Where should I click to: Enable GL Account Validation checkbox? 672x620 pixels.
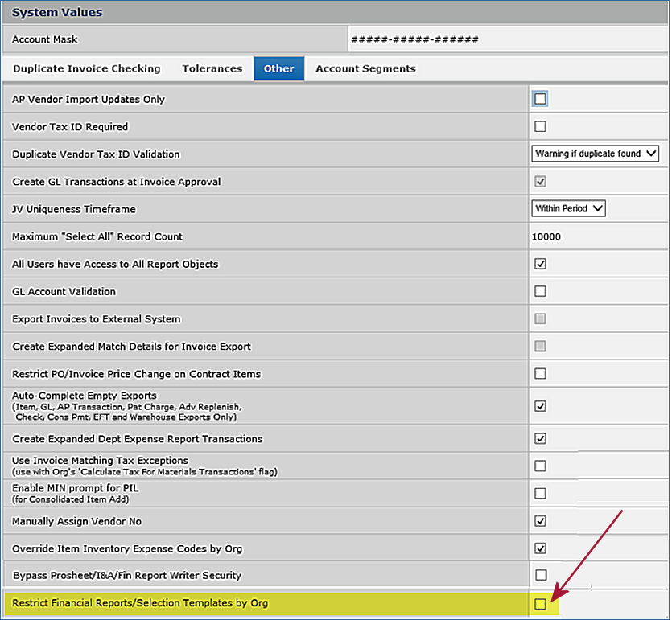(x=540, y=291)
